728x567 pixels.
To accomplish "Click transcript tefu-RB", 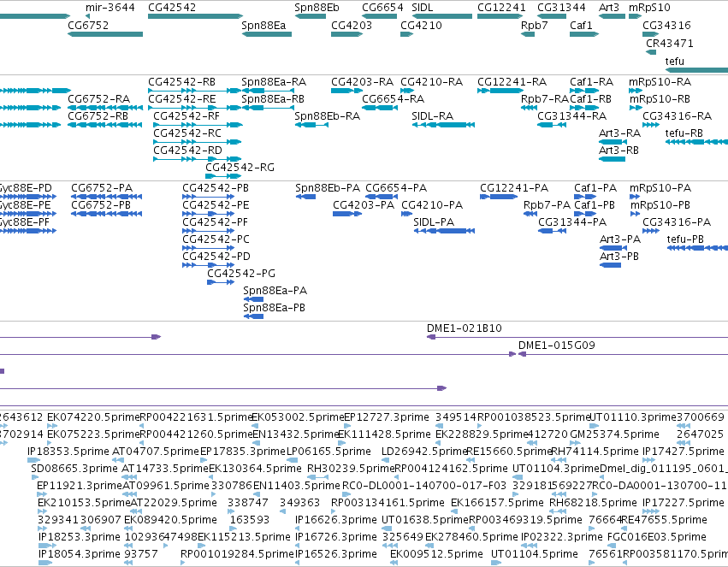I will pyautogui.click(x=696, y=142).
